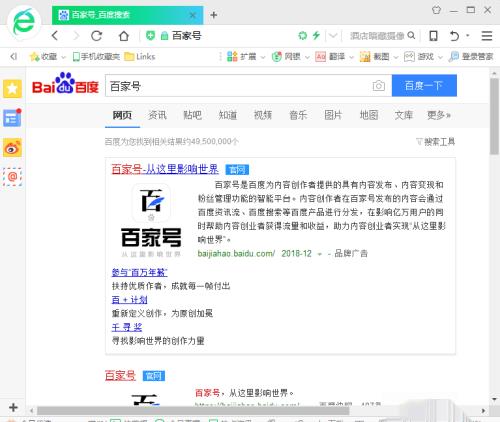Go to the home page icon
500x422 pixels.
click(124, 36)
